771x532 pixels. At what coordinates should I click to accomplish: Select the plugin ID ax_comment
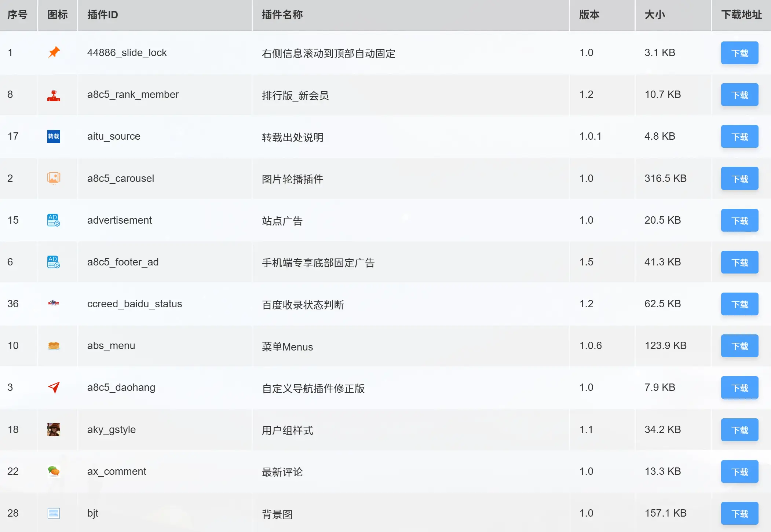(117, 471)
